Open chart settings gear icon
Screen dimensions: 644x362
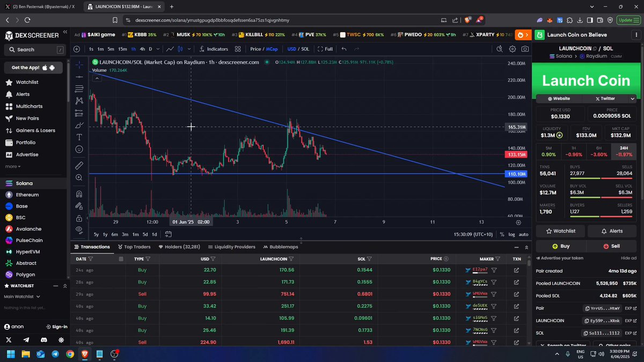tap(513, 49)
